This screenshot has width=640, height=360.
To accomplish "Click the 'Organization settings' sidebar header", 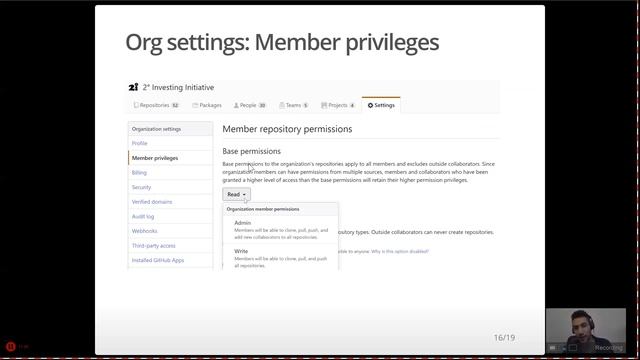I will (170, 129).
